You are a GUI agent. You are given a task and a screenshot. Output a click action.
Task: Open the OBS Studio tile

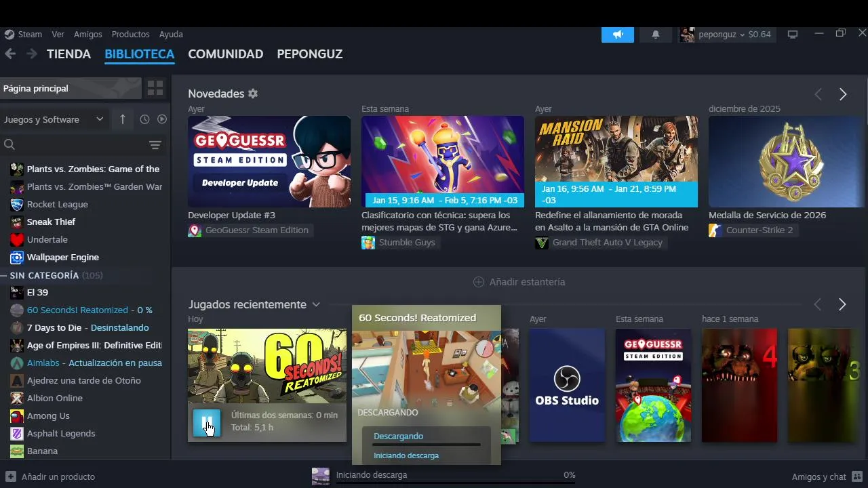click(567, 385)
